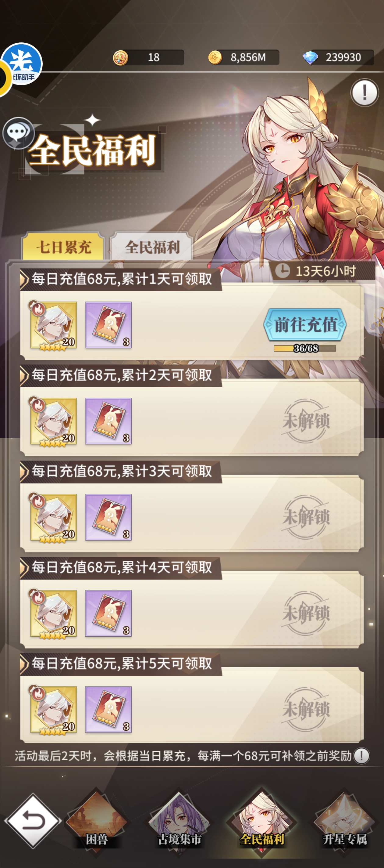
Task: Tap the gold coin currency icon
Action: click(215, 57)
